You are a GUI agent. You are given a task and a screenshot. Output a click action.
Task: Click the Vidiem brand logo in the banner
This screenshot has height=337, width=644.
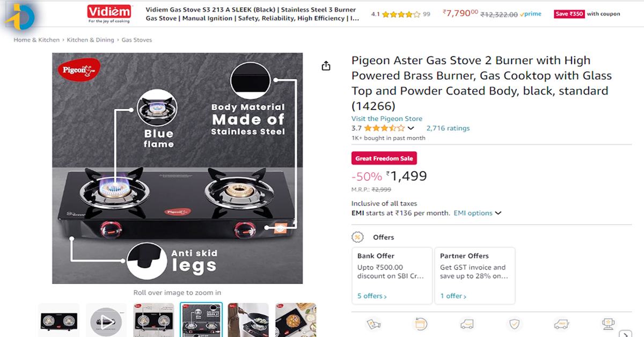[x=109, y=14]
